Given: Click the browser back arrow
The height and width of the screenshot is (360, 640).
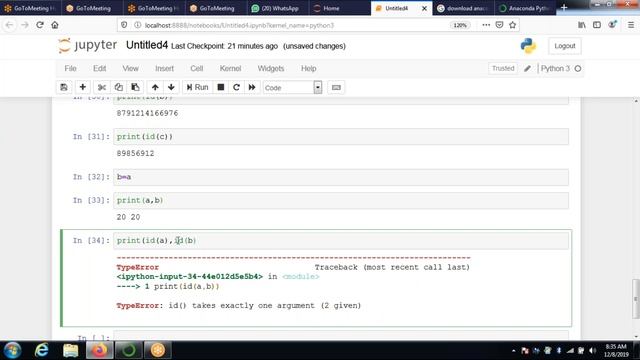Looking at the screenshot, I should [9, 25].
